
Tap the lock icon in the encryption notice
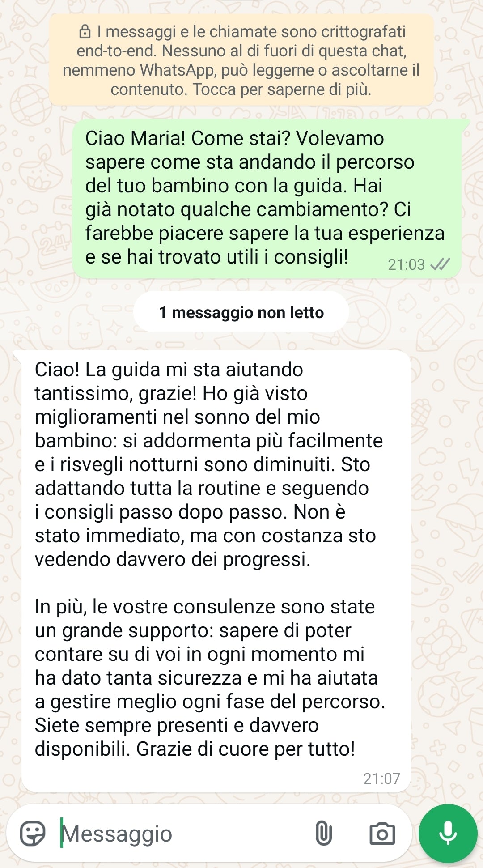[84, 32]
